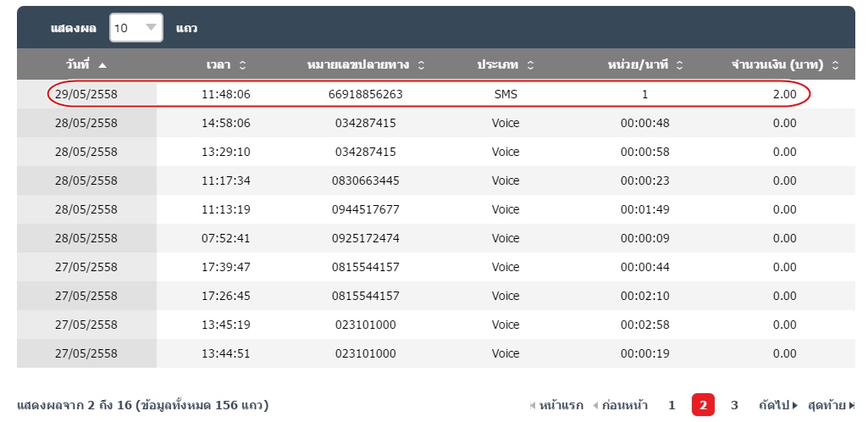Sort by หน่วย/นาที column arrows
This screenshot has height=422, width=868.
click(679, 65)
